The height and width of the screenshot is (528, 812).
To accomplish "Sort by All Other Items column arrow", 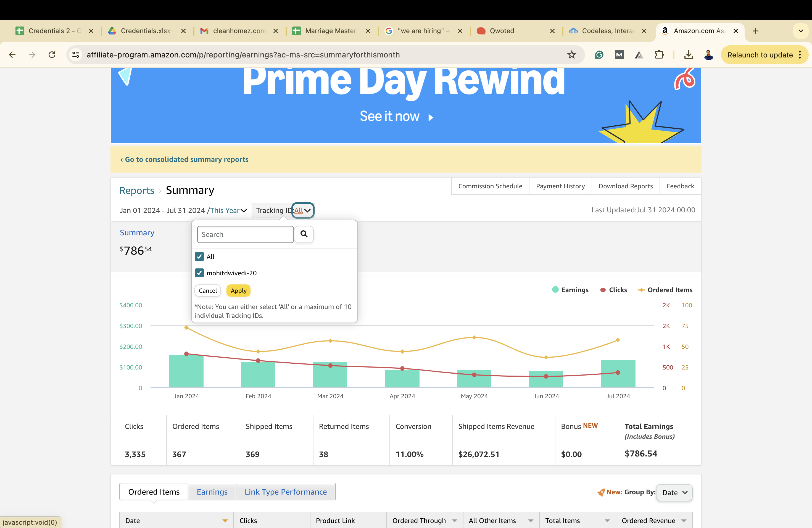I will tap(531, 521).
